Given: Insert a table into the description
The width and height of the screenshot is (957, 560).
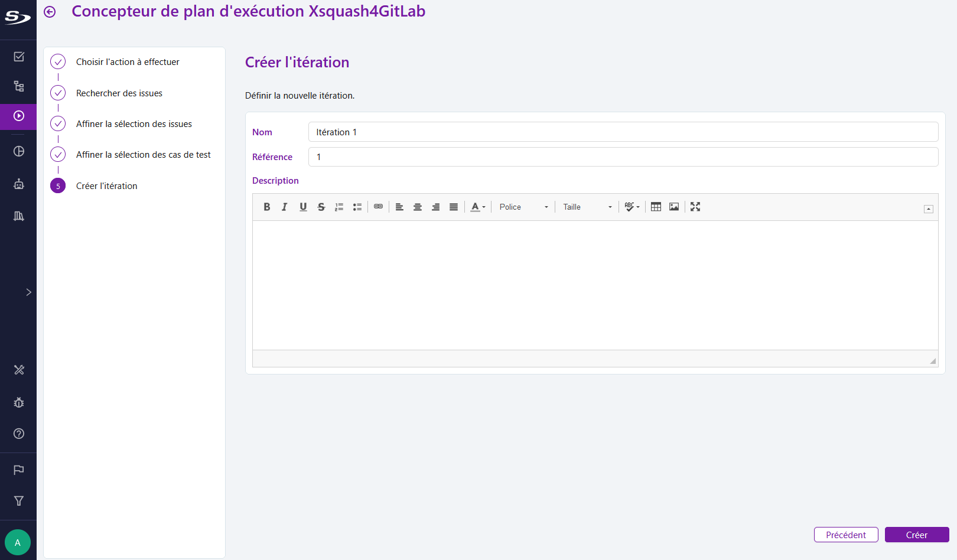Looking at the screenshot, I should (x=656, y=207).
